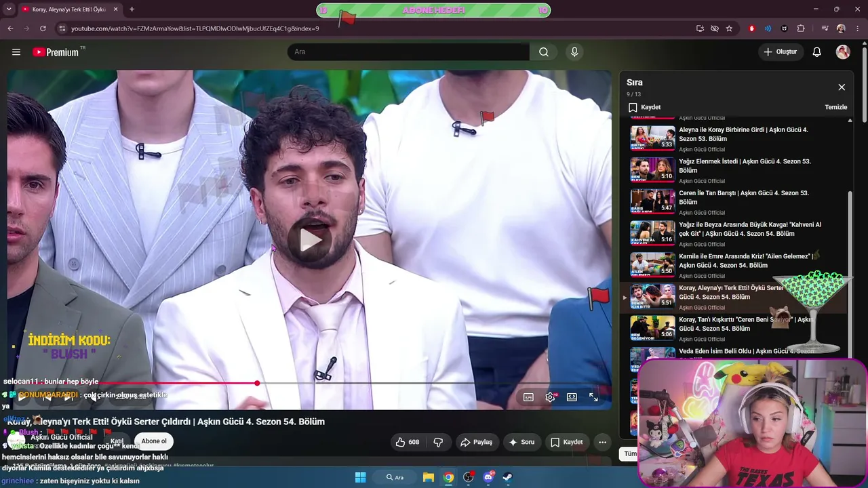This screenshot has height=488, width=868.
Task: Save the queue with Kaydet in the Sıra panel
Action: point(644,107)
